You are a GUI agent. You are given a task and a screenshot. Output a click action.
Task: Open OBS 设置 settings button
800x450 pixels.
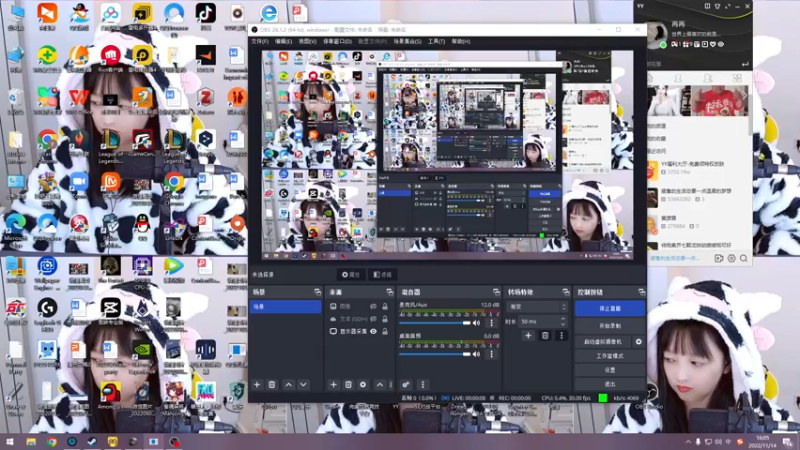tap(610, 370)
